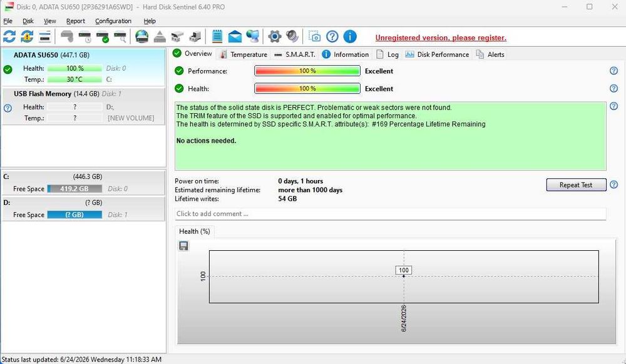The width and height of the screenshot is (626, 364).
Task: Open the Help menu
Action: point(150,21)
